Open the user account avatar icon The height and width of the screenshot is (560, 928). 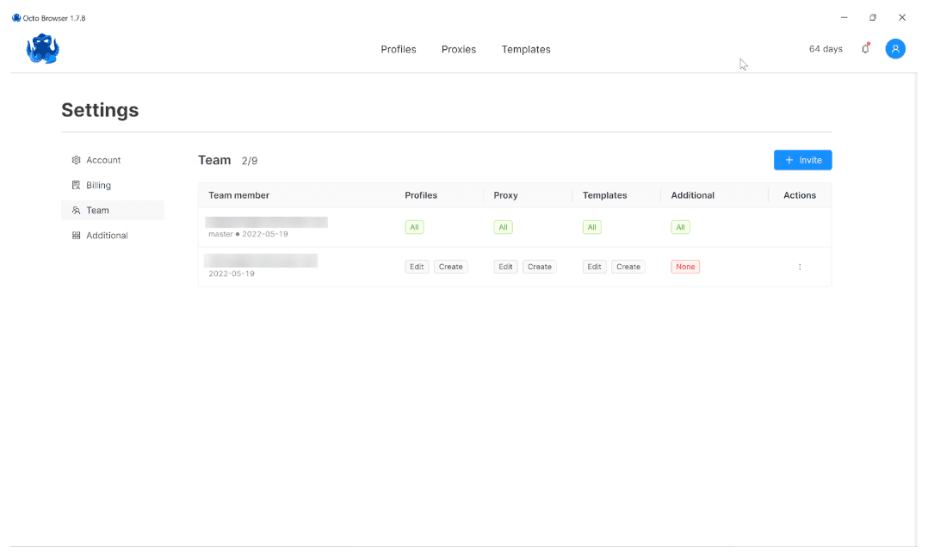(x=895, y=49)
